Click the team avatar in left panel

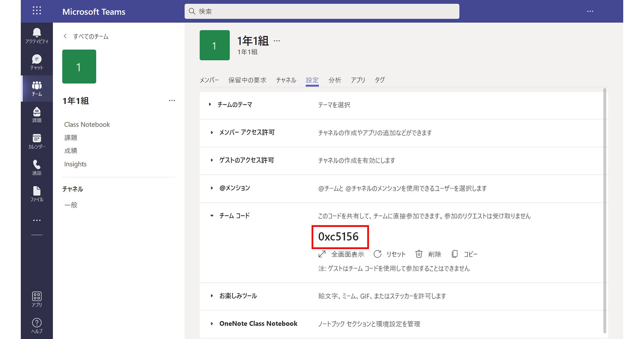pos(79,66)
